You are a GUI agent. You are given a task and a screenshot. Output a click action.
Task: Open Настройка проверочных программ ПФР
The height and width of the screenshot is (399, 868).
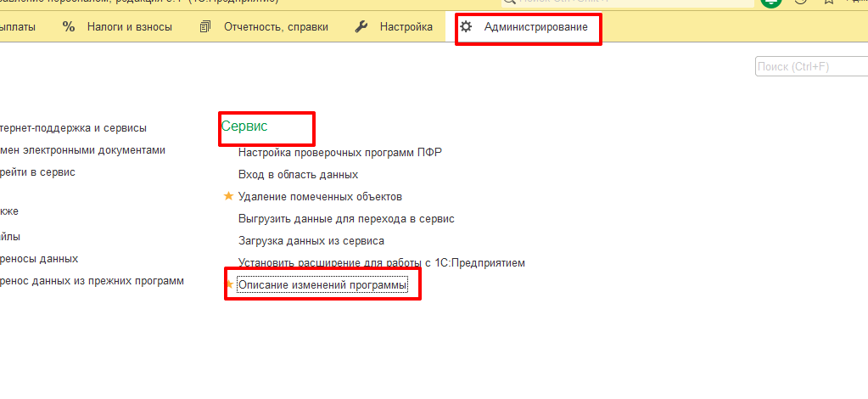339,153
